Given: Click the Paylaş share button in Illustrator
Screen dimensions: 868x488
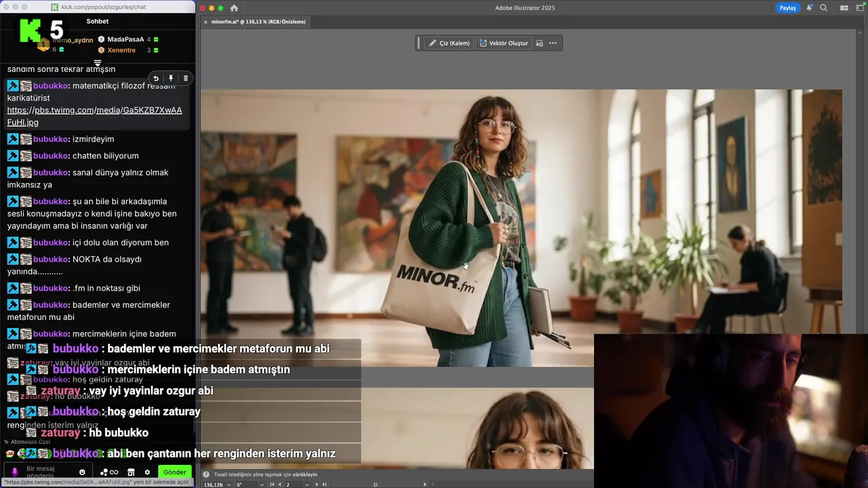Looking at the screenshot, I should 787,8.
